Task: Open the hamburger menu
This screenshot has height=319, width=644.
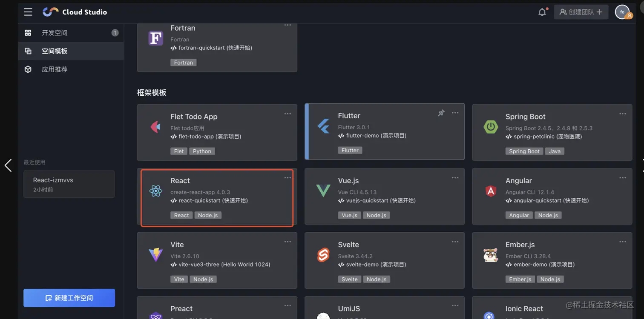Action: click(28, 12)
